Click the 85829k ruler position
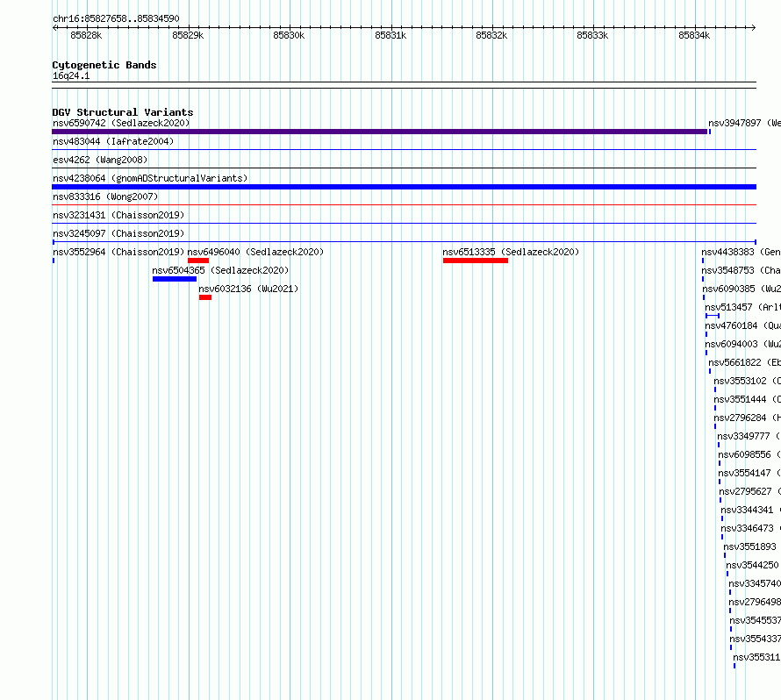 click(x=188, y=35)
